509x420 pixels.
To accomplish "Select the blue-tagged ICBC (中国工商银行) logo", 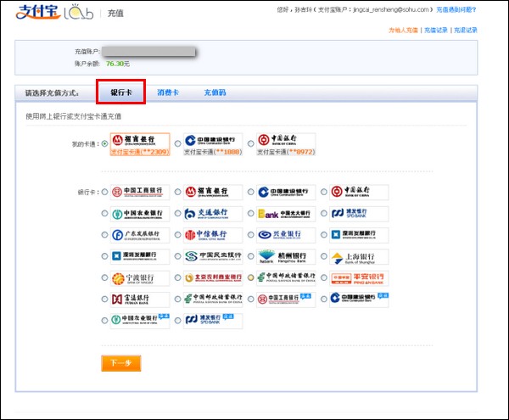I will click(286, 300).
